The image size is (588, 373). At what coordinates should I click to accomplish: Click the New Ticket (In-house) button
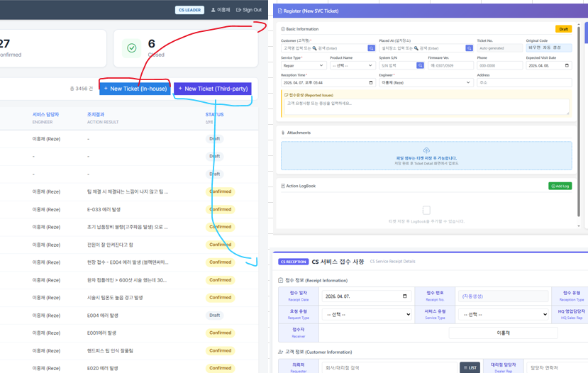coord(135,89)
